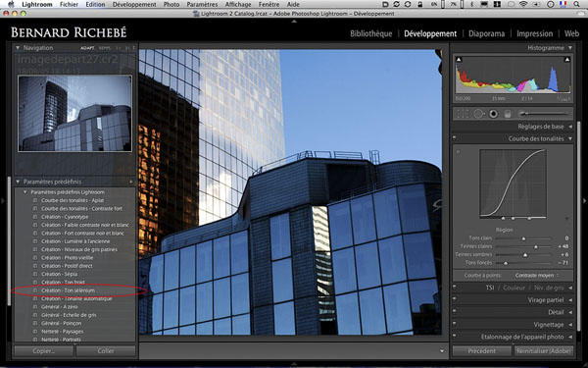This screenshot has width=588, height=368.
Task: Expand the Réglages de base panel
Action: pyautogui.click(x=570, y=127)
